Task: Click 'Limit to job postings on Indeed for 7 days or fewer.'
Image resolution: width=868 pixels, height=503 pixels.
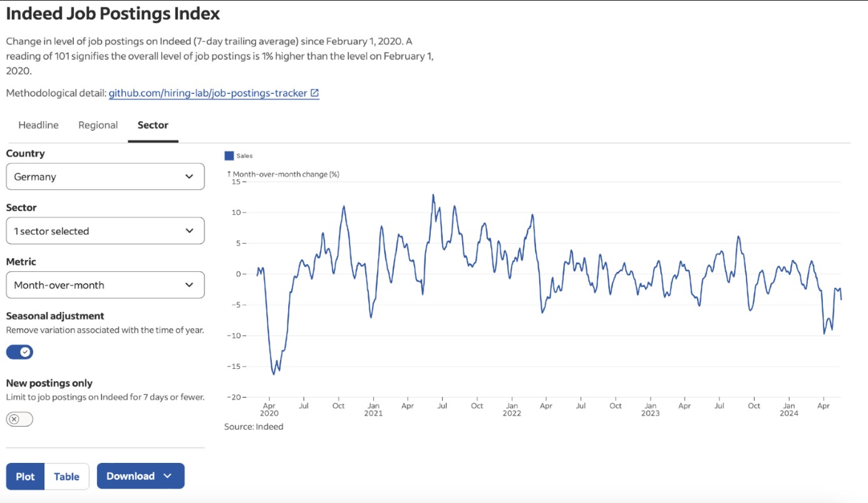Action: coord(105,397)
